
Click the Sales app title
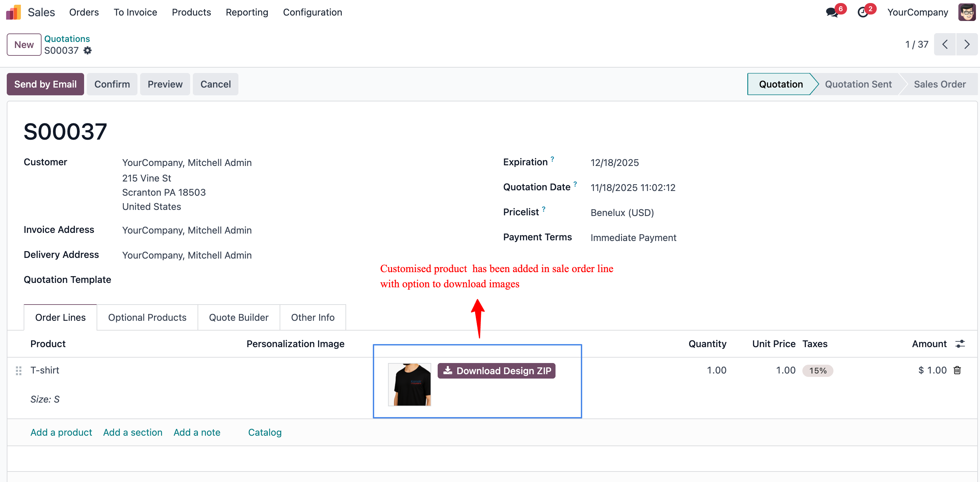pos(41,12)
